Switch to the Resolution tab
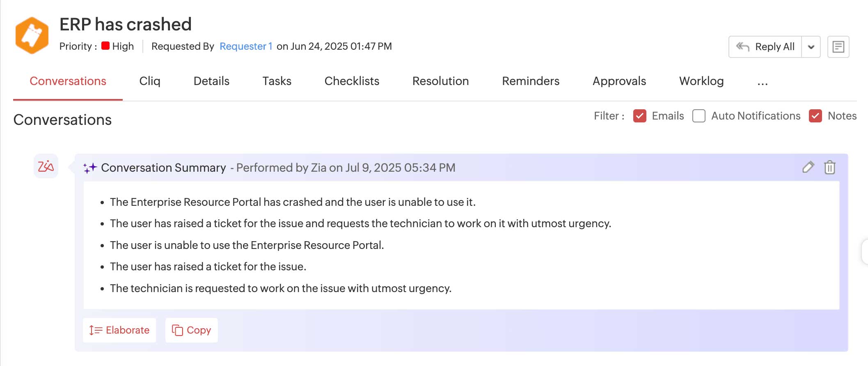 coord(440,81)
